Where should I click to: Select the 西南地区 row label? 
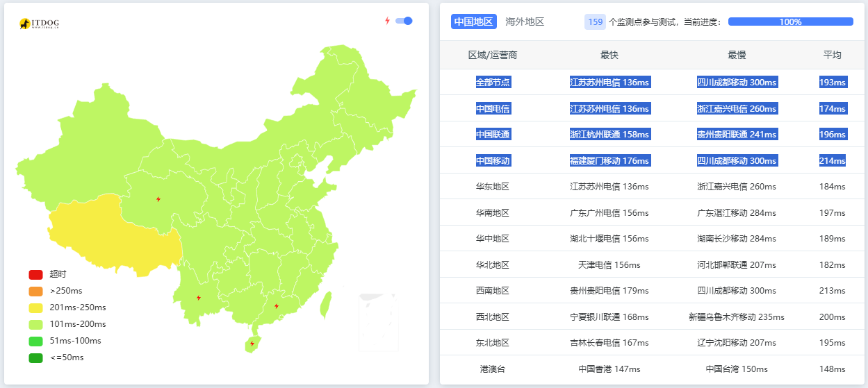(493, 291)
